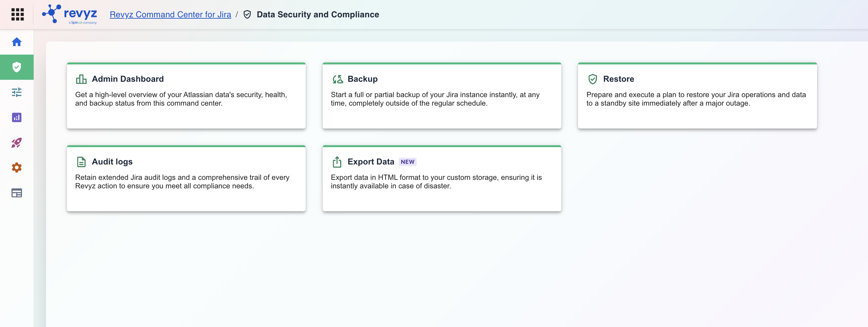The width and height of the screenshot is (868, 327).
Task: Click the 'Get a high-level overview' description text
Action: [181, 99]
